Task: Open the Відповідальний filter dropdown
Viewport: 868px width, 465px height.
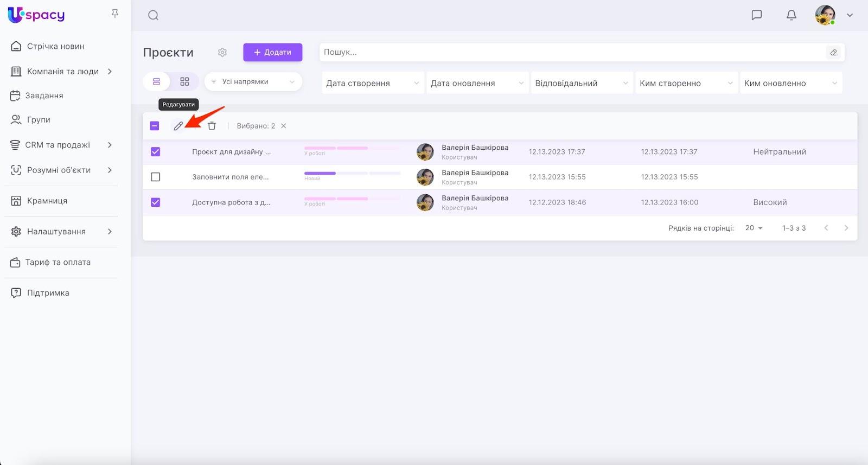Action: pos(581,83)
